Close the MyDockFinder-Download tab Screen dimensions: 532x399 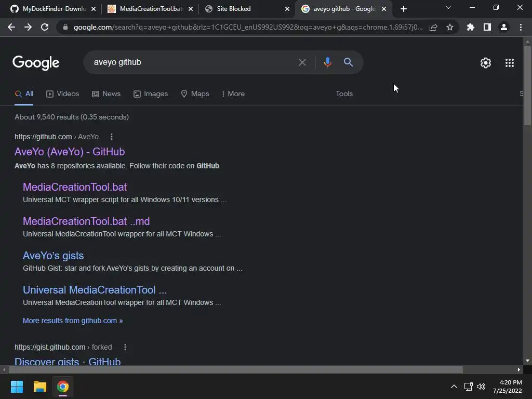click(x=94, y=9)
